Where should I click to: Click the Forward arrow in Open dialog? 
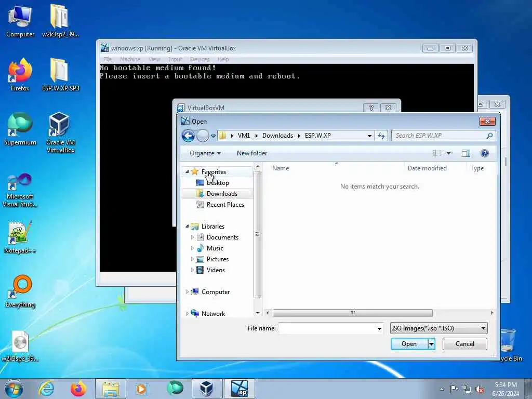pos(203,136)
